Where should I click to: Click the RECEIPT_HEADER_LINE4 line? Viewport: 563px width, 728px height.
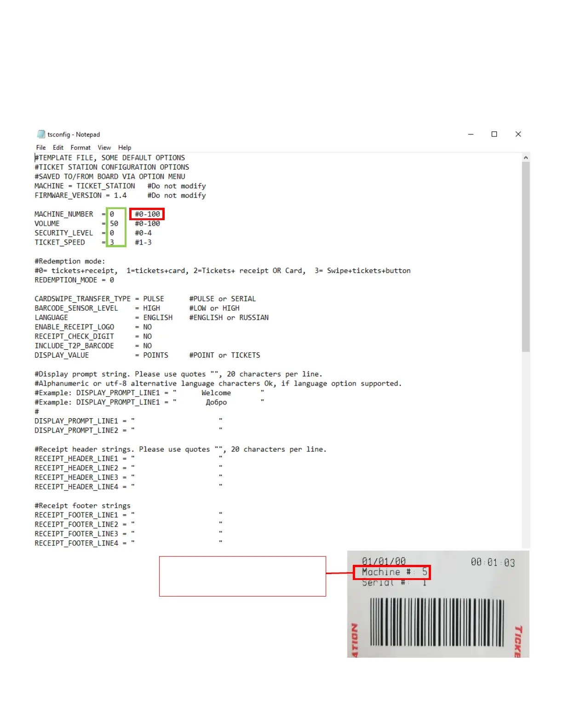129,487
